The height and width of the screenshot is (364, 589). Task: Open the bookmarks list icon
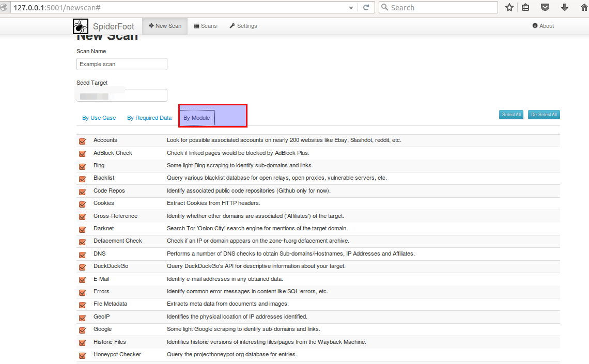pos(525,8)
